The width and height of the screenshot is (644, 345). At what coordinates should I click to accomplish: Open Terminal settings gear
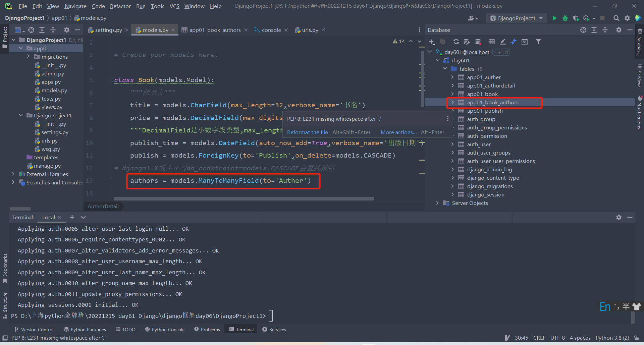click(x=619, y=217)
